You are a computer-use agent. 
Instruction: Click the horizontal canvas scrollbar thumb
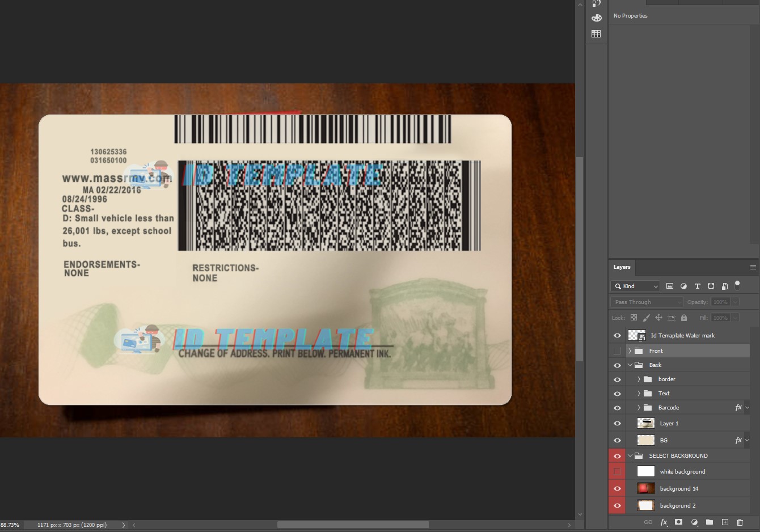(353, 525)
